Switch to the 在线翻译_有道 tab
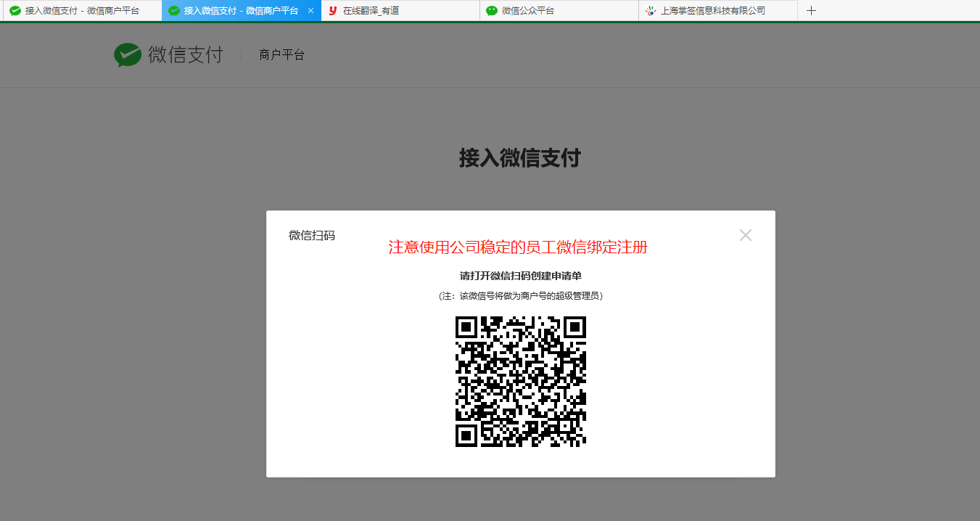Viewport: 980px width, 521px height. [x=400, y=11]
